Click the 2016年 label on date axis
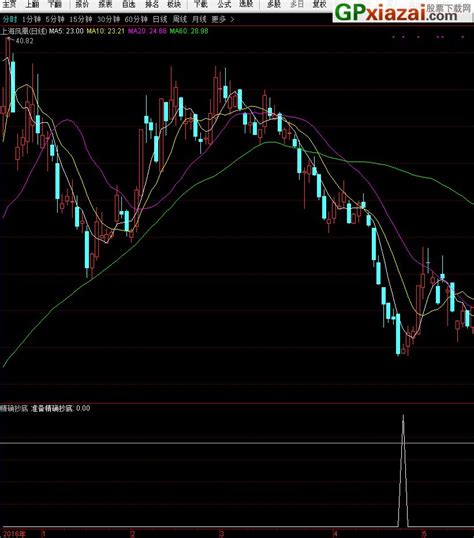 pyautogui.click(x=13, y=534)
